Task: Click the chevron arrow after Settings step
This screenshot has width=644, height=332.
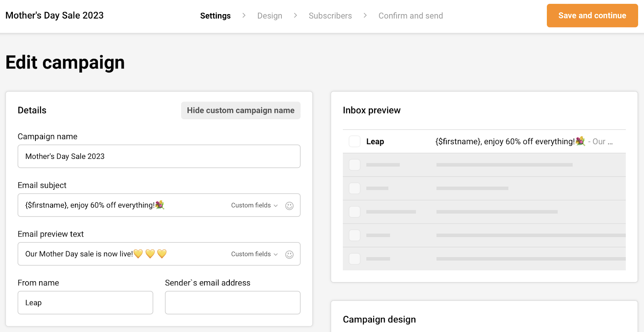Action: (244, 15)
